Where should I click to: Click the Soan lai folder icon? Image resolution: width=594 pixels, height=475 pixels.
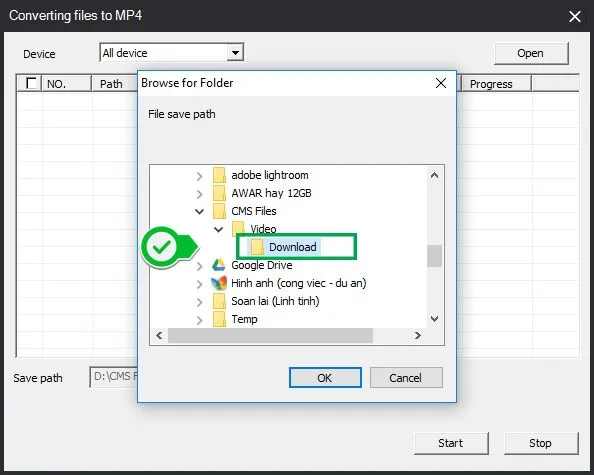219,301
